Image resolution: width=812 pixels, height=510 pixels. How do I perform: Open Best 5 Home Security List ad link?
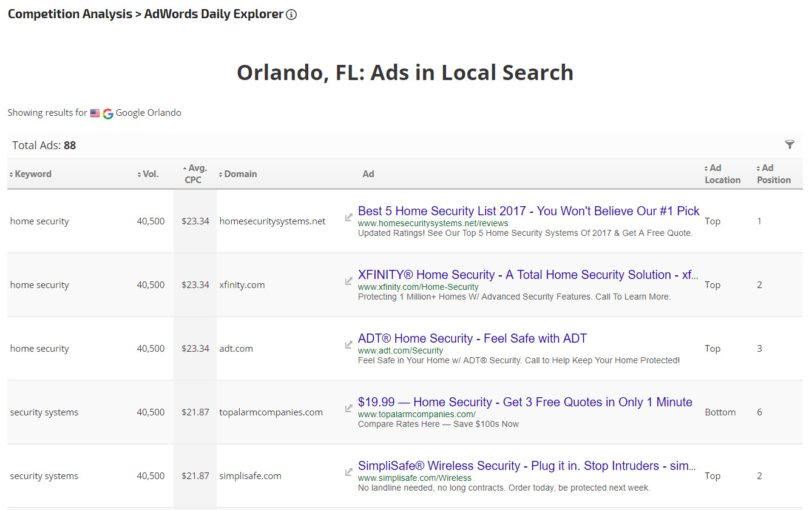point(528,211)
